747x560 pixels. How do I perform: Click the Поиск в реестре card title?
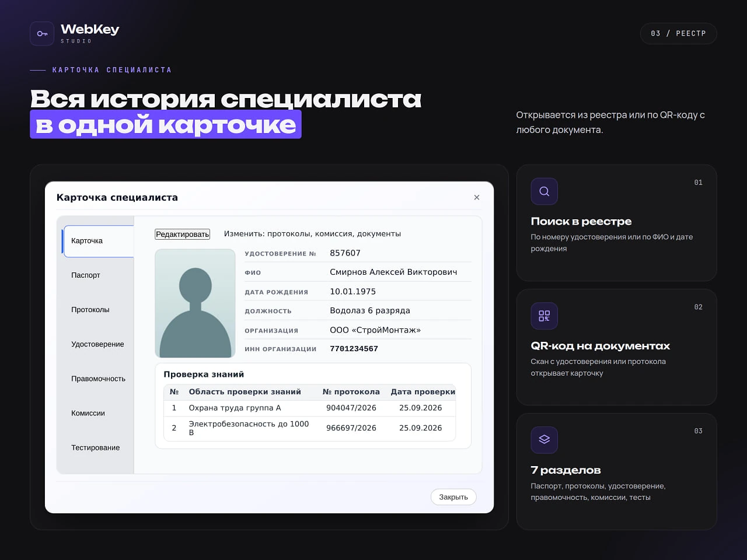tap(581, 221)
